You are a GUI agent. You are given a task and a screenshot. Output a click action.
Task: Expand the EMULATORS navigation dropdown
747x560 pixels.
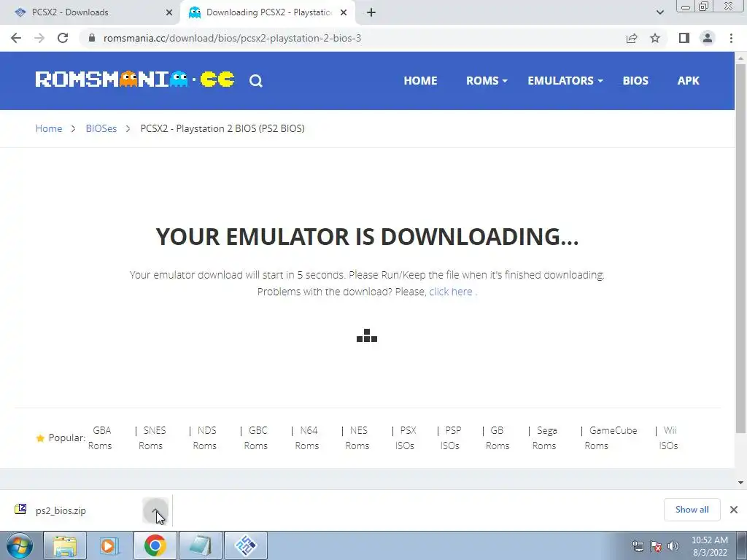[565, 81]
